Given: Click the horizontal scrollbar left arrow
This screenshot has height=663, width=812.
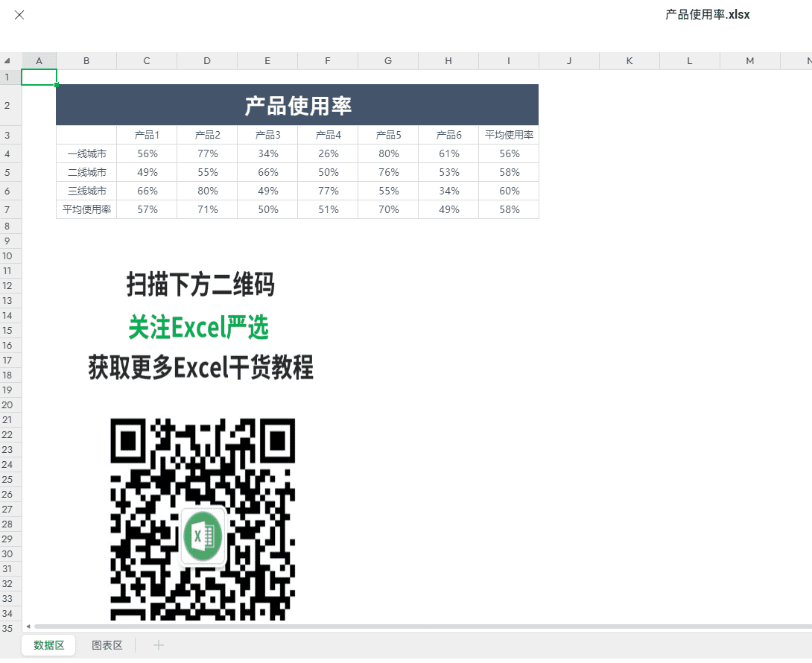Looking at the screenshot, I should click(28, 626).
